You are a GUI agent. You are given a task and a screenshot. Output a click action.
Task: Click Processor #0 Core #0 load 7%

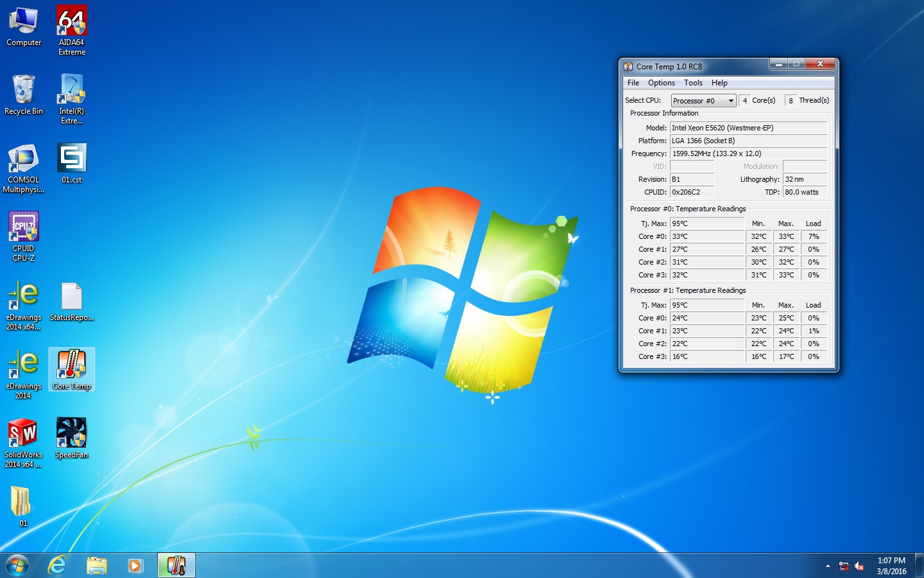pos(814,236)
